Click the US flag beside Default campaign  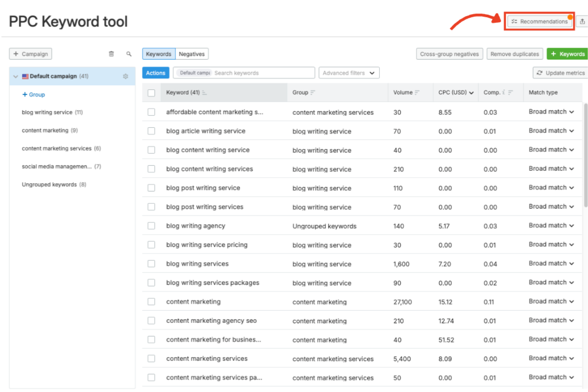click(x=25, y=76)
